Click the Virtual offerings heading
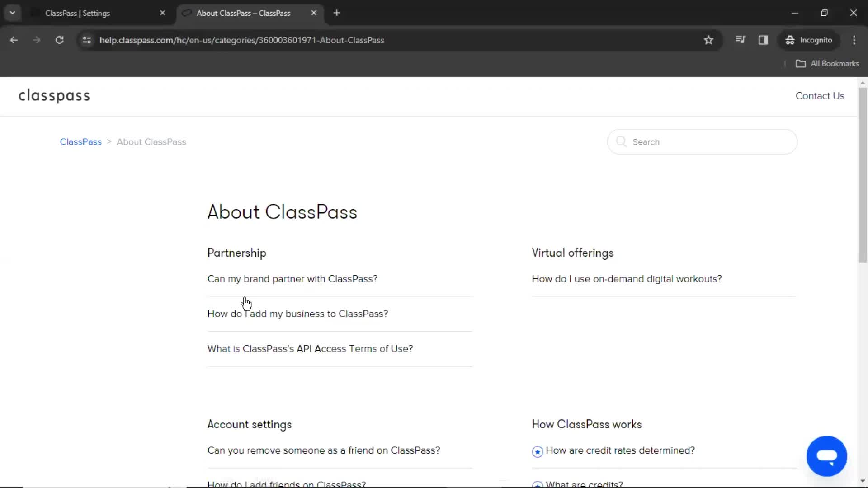 572,253
